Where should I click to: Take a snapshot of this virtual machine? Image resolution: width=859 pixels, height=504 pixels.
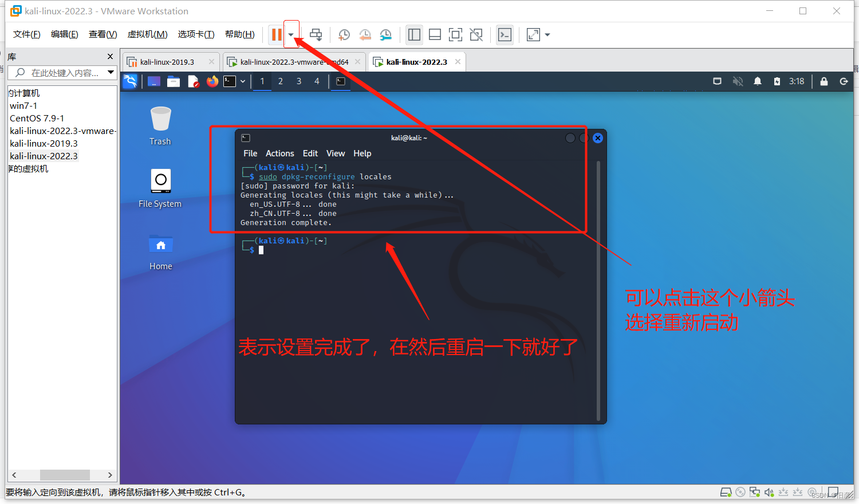[344, 34]
